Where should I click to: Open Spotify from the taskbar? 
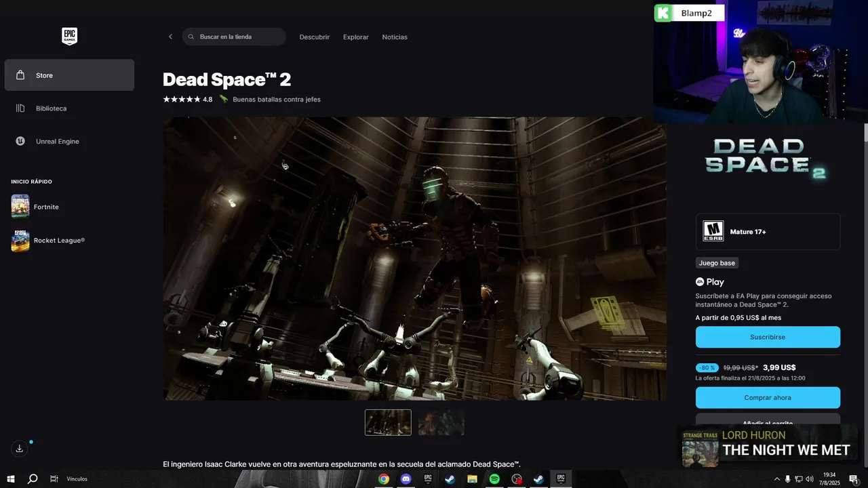(494, 479)
